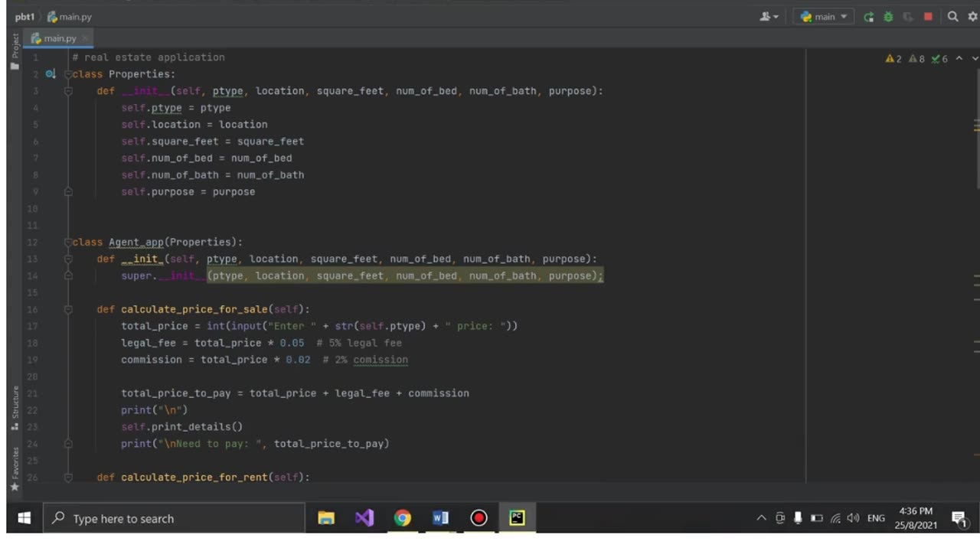Click 'self.location = location' line
The height and width of the screenshot is (551, 980).
[194, 125]
